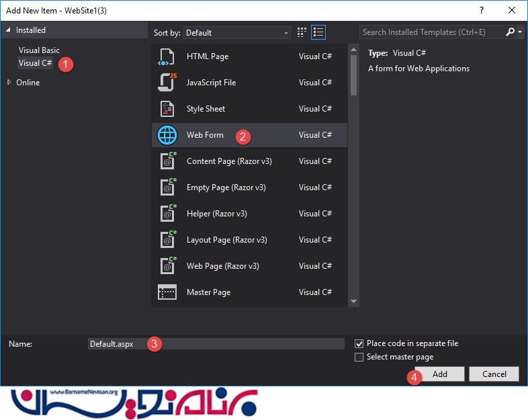Collapse the Installed tree node
Viewport: 528px width, 420px height.
9,30
